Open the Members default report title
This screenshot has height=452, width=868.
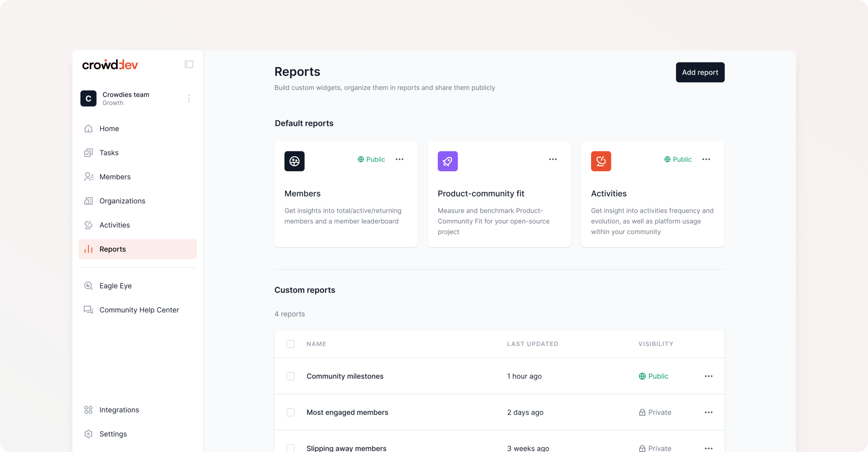303,193
